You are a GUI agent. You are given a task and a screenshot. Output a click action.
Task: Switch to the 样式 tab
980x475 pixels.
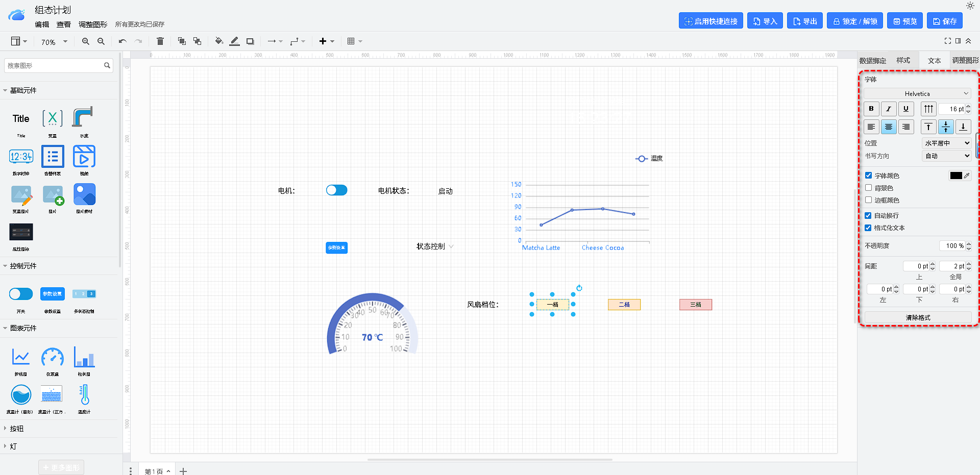pyautogui.click(x=903, y=60)
